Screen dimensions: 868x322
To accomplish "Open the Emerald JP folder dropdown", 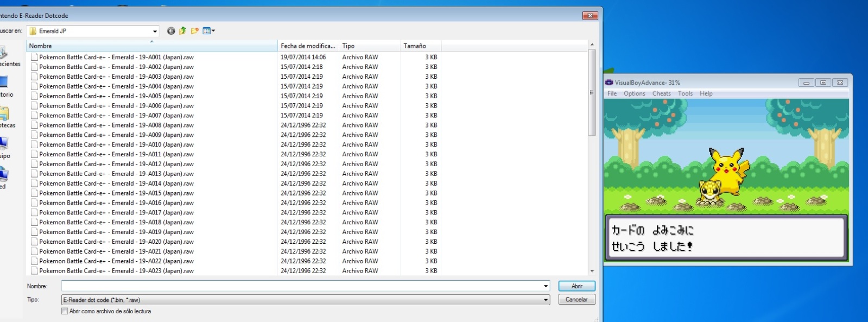I will [155, 31].
